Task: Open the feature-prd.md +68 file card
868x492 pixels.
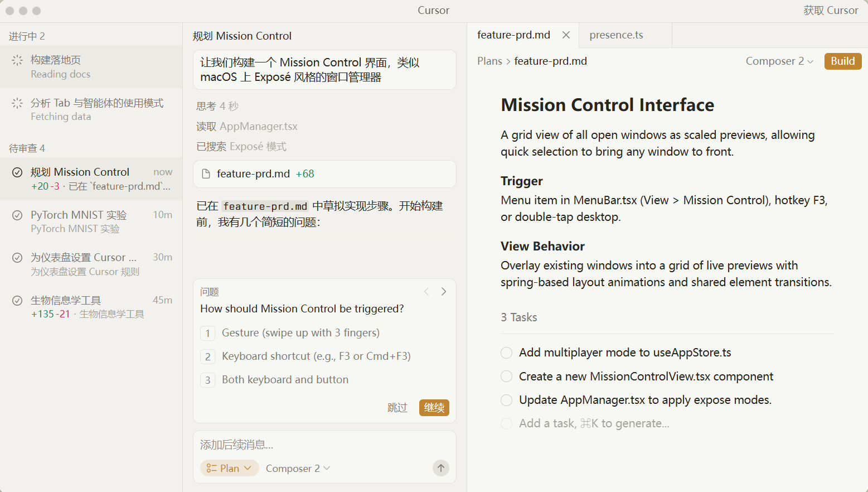Action: 324,174
